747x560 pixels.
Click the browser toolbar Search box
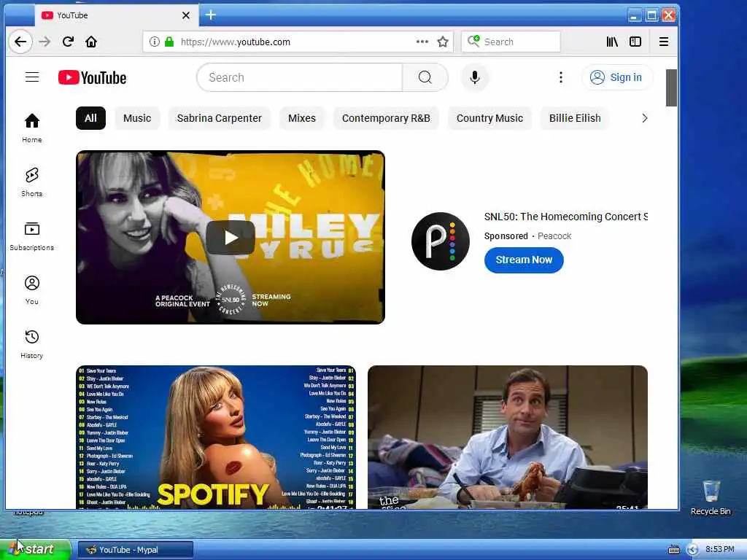pyautogui.click(x=511, y=42)
